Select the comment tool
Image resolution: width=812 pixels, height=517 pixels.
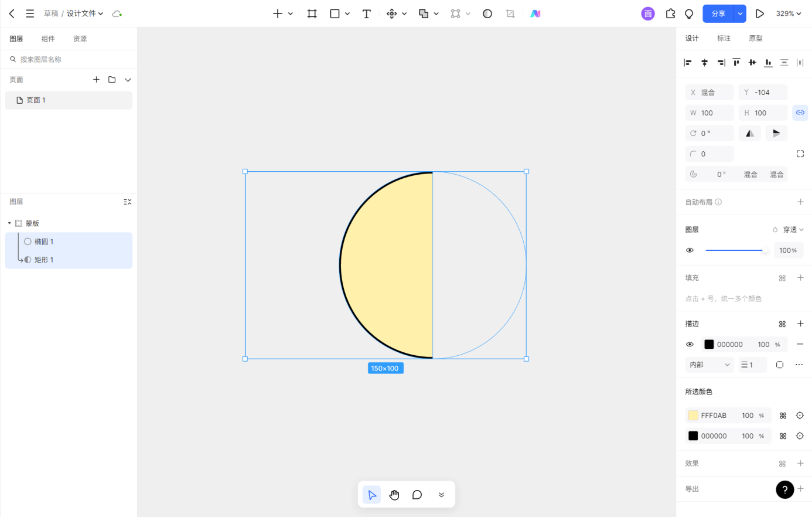417,495
